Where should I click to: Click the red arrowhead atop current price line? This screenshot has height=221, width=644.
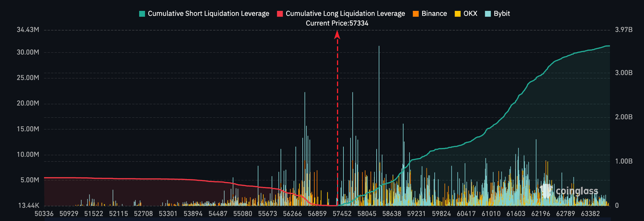tap(337, 35)
